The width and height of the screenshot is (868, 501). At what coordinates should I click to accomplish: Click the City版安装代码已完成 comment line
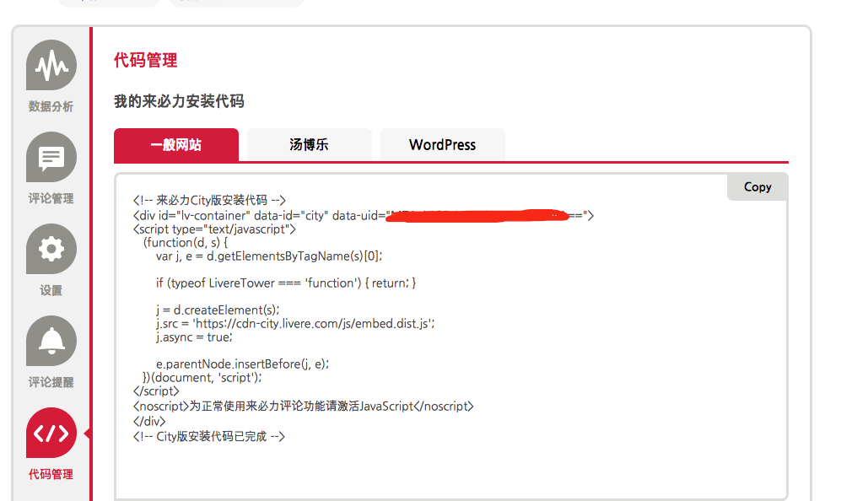tap(208, 436)
